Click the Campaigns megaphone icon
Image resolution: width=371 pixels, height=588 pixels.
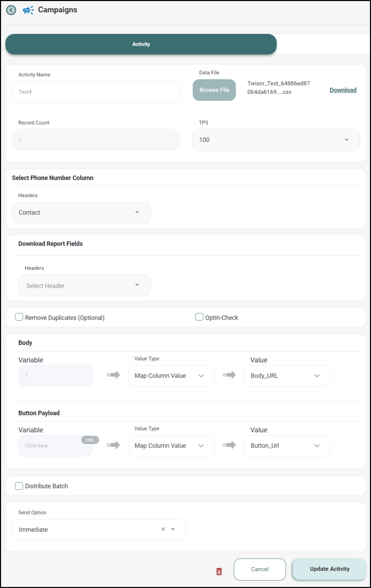(x=29, y=10)
